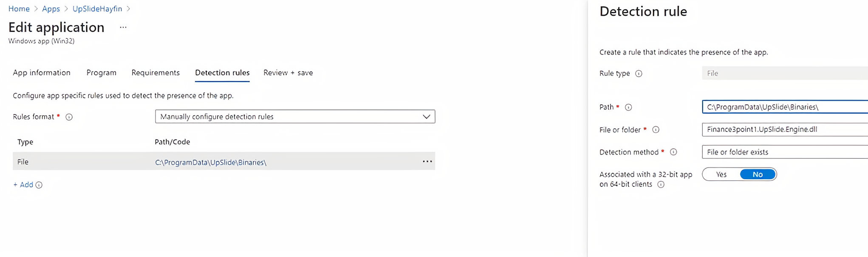868x257 pixels.
Task: Open ellipsis menu beside Edit application title
Action: click(123, 28)
